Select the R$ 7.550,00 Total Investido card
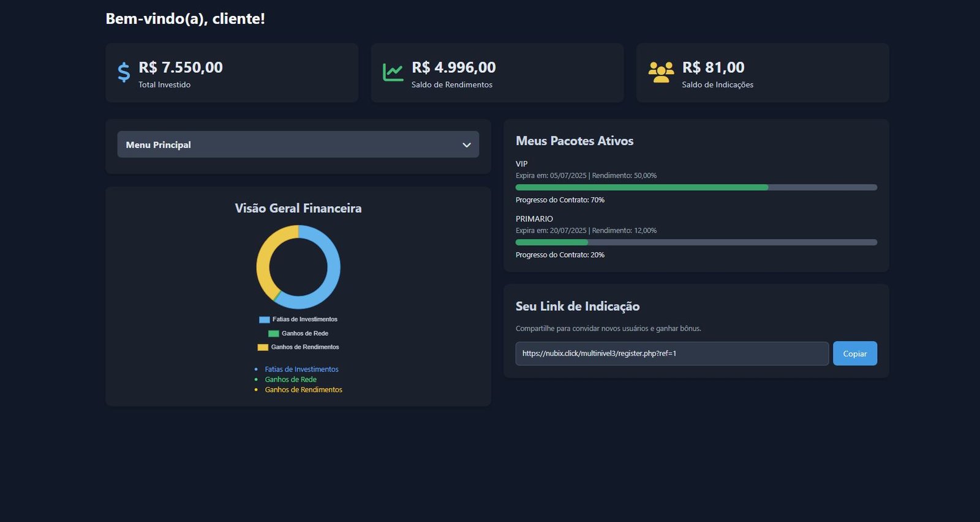This screenshot has height=522, width=980. (232, 73)
